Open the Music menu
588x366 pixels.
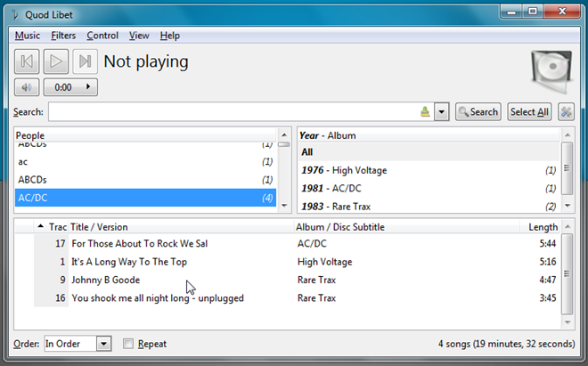pos(28,36)
